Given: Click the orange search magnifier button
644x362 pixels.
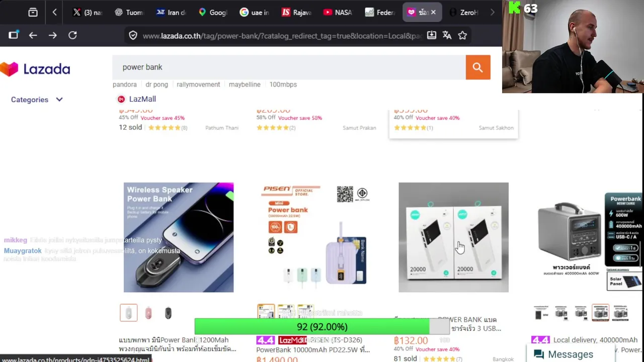Looking at the screenshot, I should click(478, 67).
